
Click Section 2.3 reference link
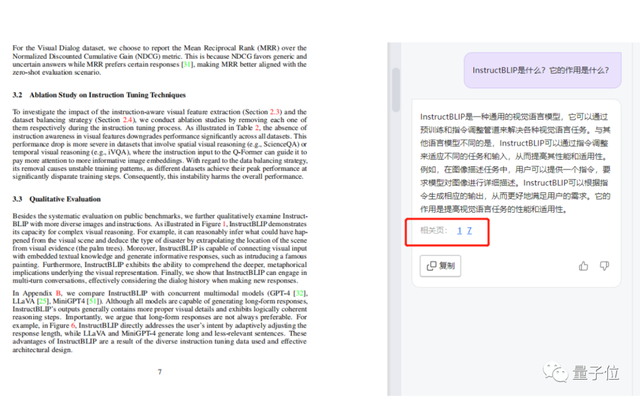point(275,112)
